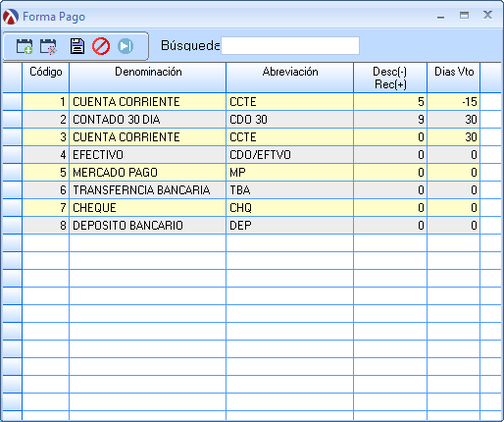The image size is (504, 422).
Task: Click the TBA abbreviation cell
Action: click(290, 190)
